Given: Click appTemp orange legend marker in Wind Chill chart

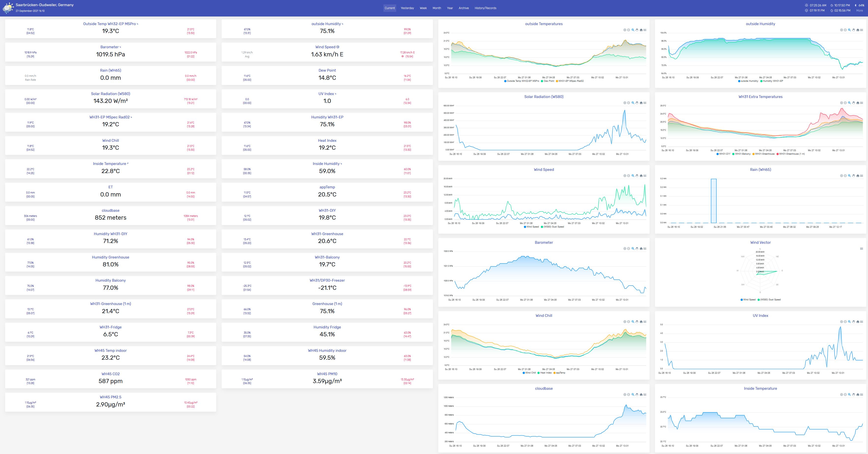Looking at the screenshot, I should point(555,373).
